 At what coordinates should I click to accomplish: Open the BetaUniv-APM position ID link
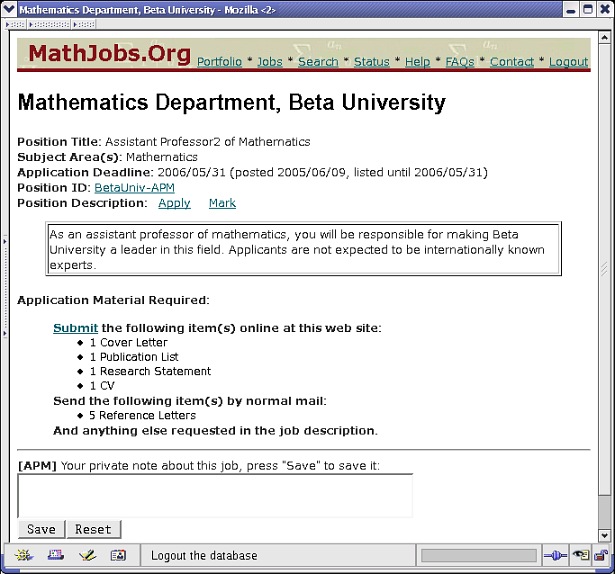(135, 188)
